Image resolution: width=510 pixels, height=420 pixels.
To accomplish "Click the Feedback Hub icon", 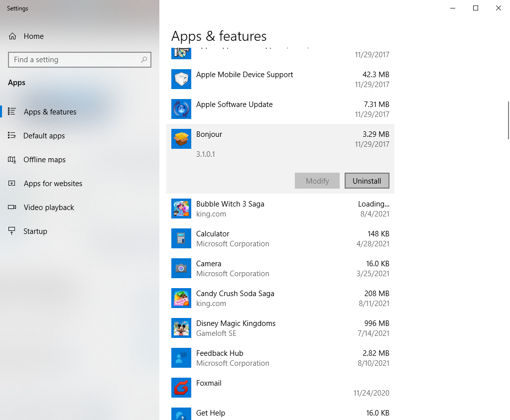I will click(181, 358).
